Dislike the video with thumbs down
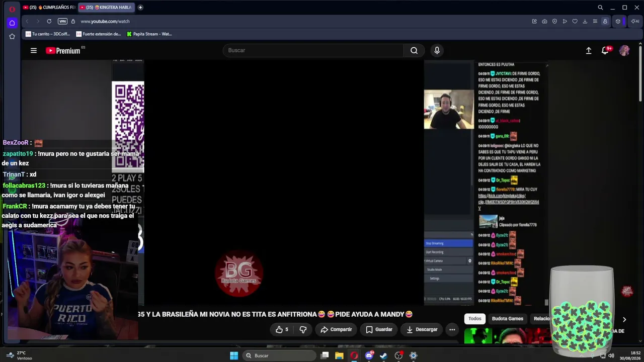Viewport: 644px width, 362px height. click(x=303, y=329)
